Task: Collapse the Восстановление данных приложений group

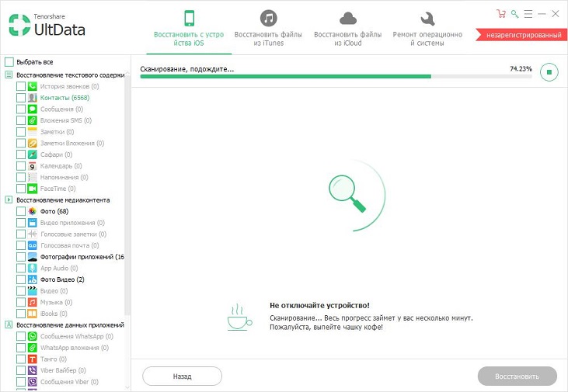Action: pos(9,324)
